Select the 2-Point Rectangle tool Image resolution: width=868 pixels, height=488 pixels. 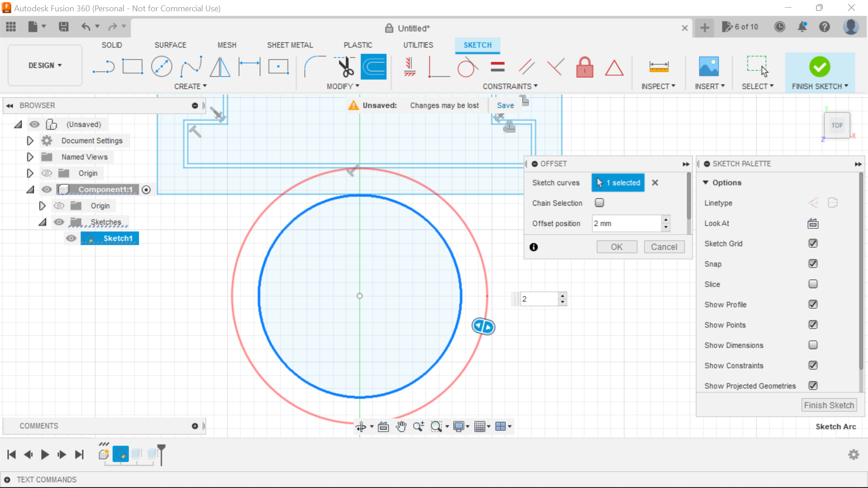tap(132, 66)
